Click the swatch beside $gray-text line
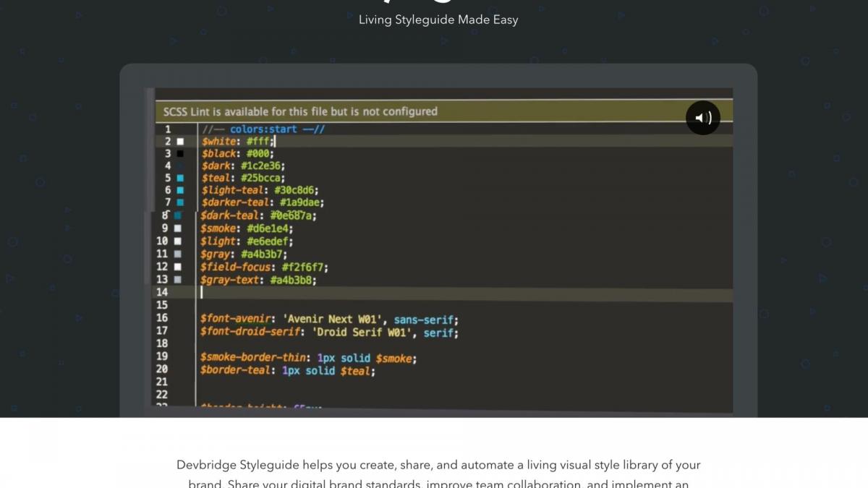The height and width of the screenshot is (488, 868). click(178, 279)
